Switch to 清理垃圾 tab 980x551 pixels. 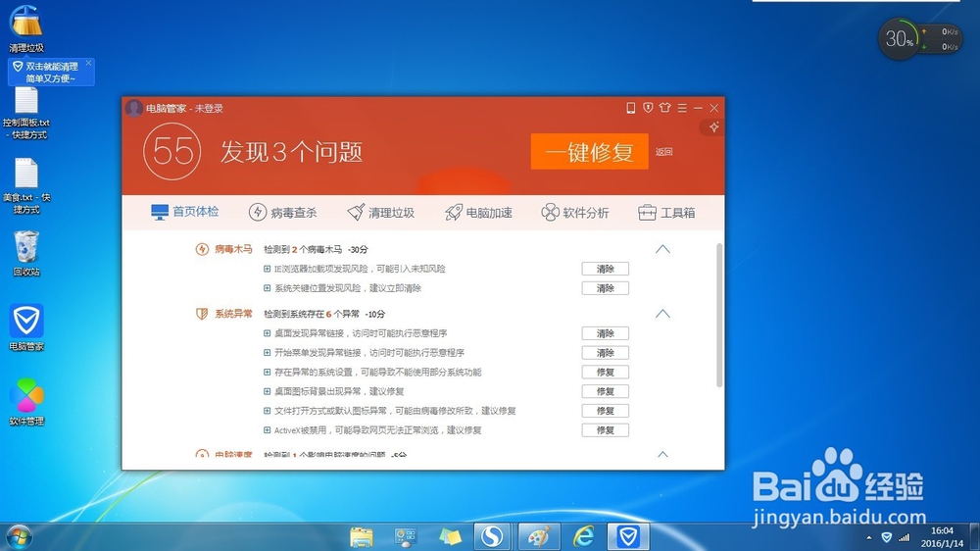(380, 213)
